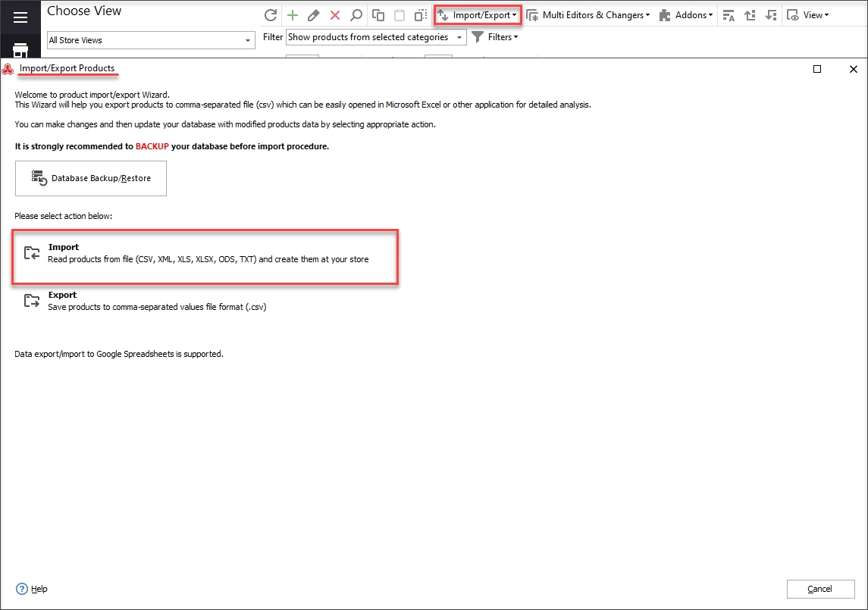Click the Addons puzzle icon

pyautogui.click(x=665, y=15)
